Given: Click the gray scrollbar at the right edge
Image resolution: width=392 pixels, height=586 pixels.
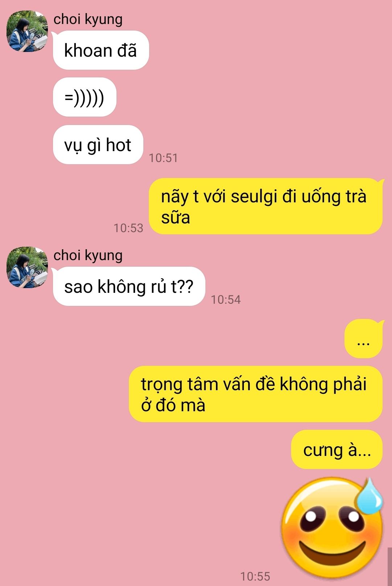Looking at the screenshot, I should tap(390, 567).
